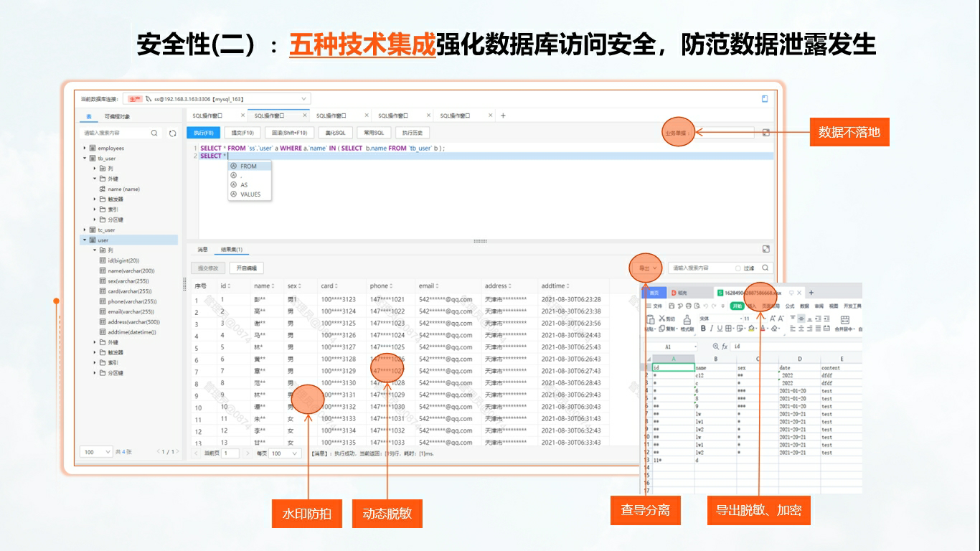
Task: Collapse the tb_user table node
Action: pos(85,159)
